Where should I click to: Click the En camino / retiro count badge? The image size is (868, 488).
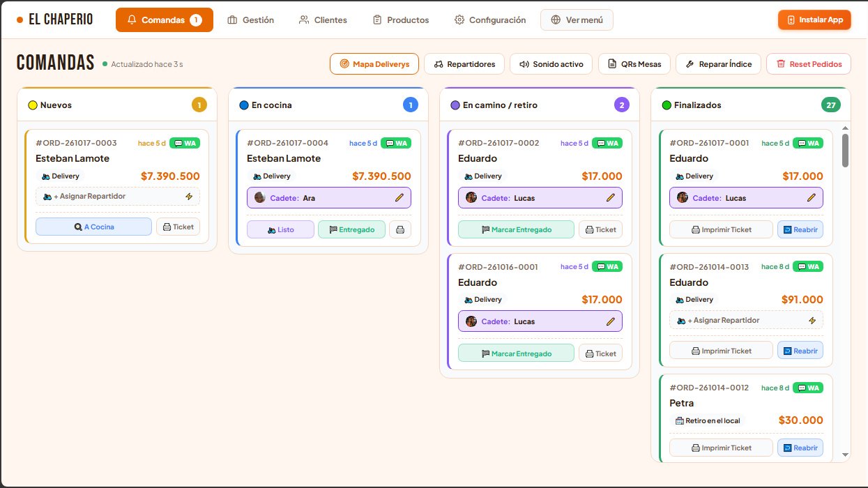(x=622, y=105)
